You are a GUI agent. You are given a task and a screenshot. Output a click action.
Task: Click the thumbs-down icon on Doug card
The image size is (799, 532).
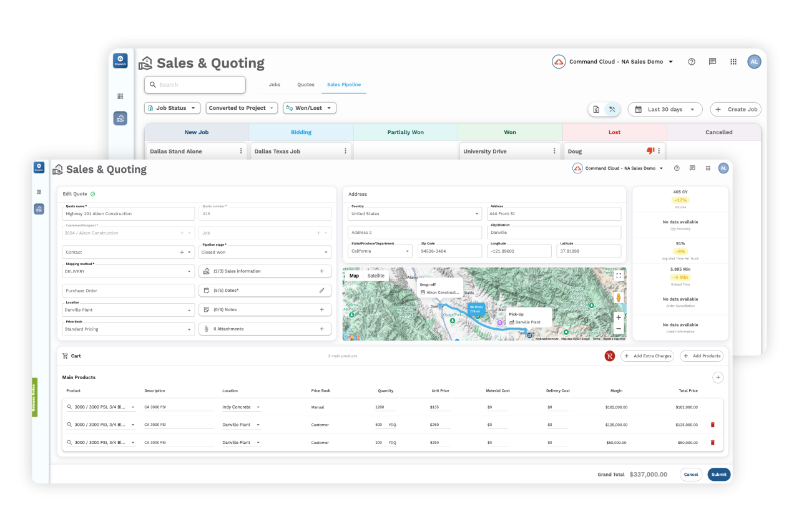650,150
